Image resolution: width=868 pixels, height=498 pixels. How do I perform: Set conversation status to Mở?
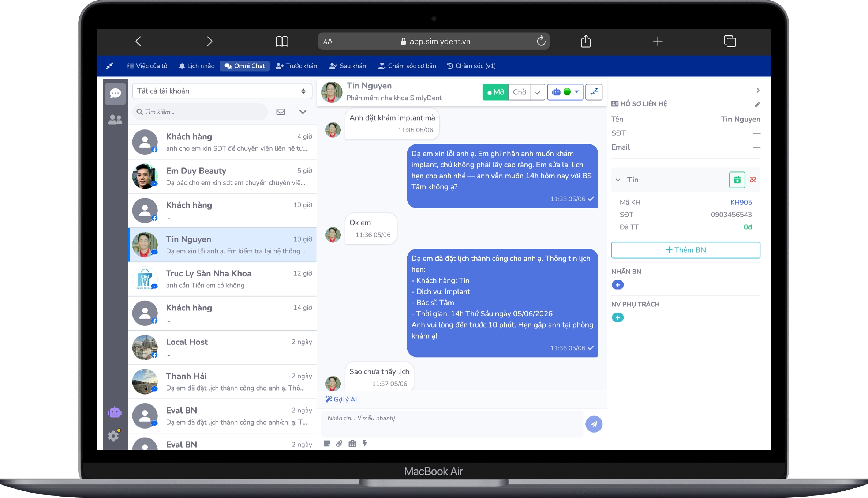(x=495, y=92)
